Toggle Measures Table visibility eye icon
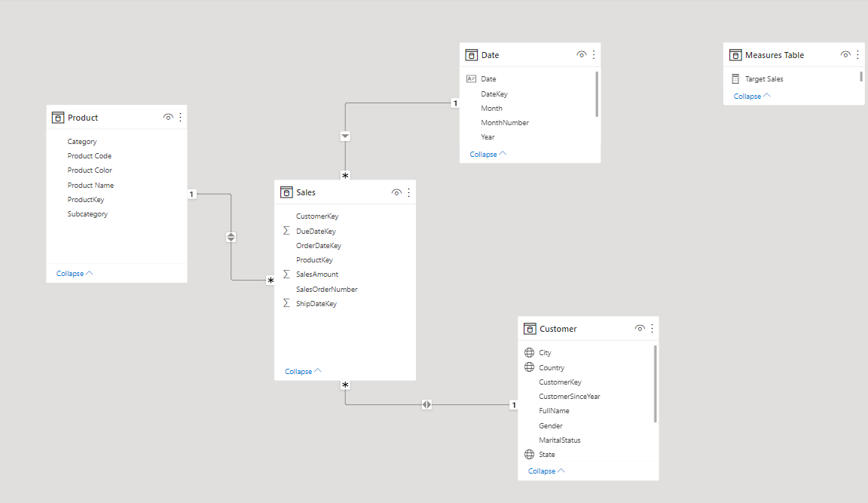The image size is (868, 503). pyautogui.click(x=845, y=55)
